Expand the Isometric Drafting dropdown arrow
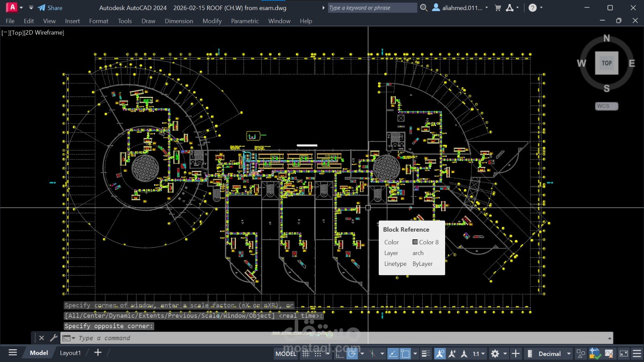Screen dimensions: 644x362 tap(382, 354)
